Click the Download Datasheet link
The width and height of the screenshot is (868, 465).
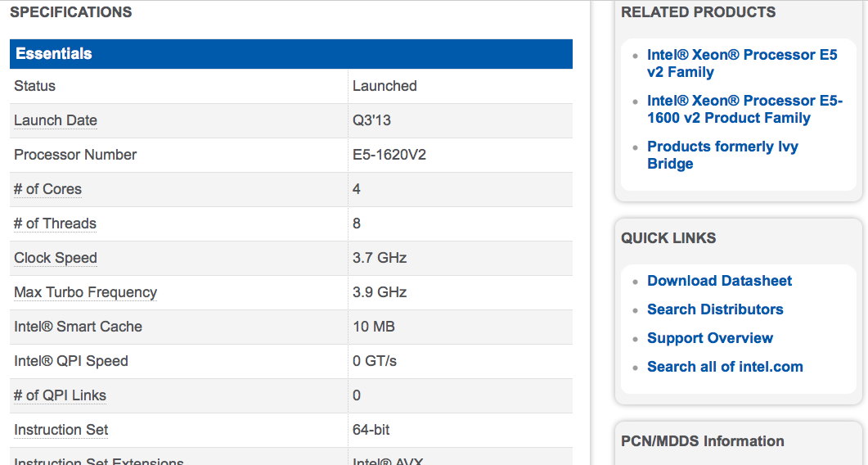click(x=719, y=281)
